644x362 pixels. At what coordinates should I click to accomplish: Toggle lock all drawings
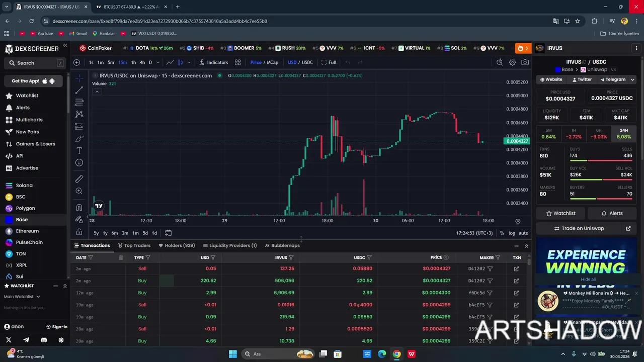coord(79,232)
